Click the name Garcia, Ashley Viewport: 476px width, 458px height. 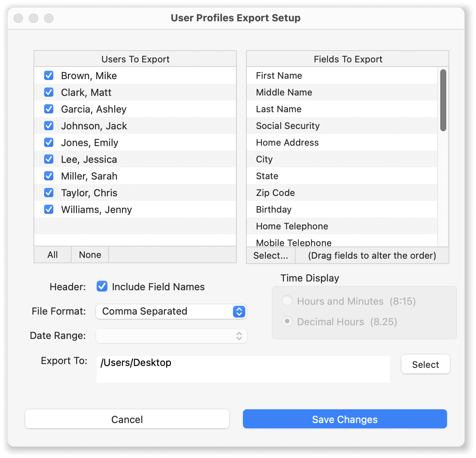94,109
